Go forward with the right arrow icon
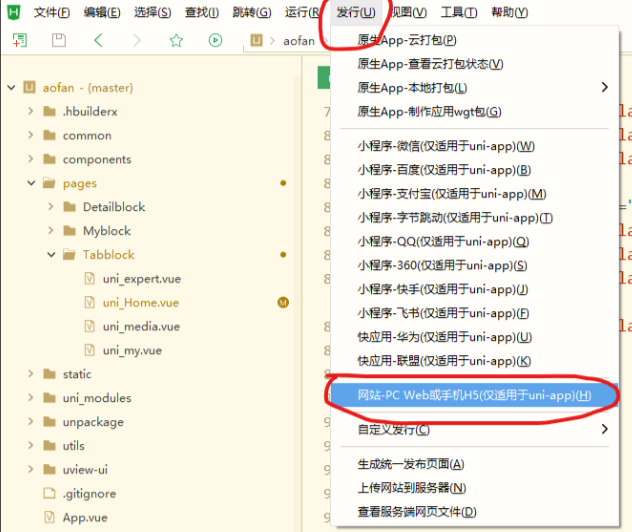The image size is (632, 532). (x=137, y=40)
